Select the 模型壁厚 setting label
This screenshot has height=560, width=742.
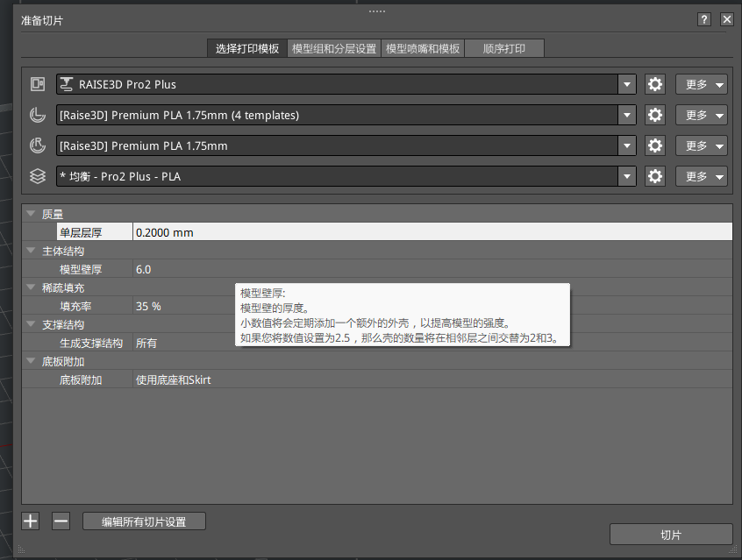click(x=81, y=269)
